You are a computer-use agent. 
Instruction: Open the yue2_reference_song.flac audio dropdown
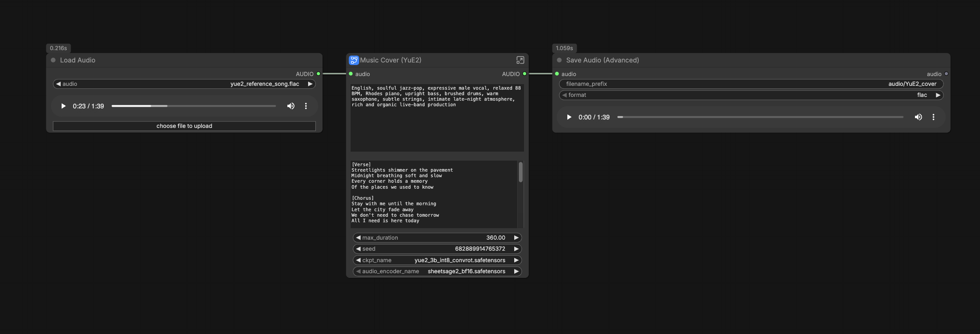point(184,84)
